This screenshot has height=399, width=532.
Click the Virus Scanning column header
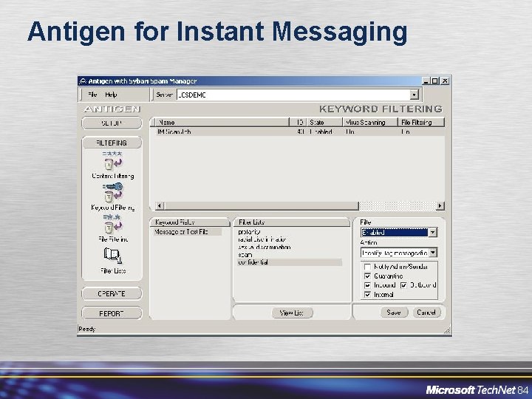[x=370, y=122]
